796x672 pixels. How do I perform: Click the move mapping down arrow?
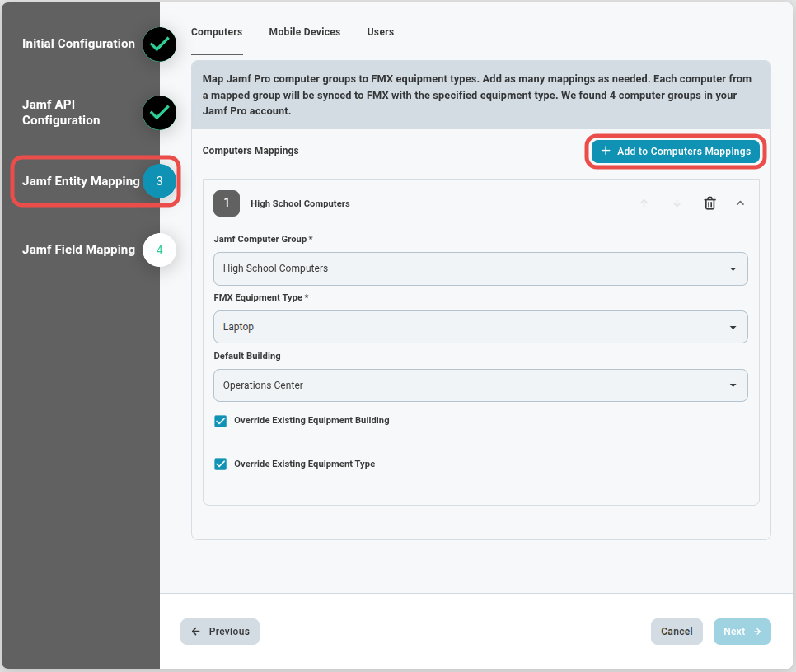677,203
